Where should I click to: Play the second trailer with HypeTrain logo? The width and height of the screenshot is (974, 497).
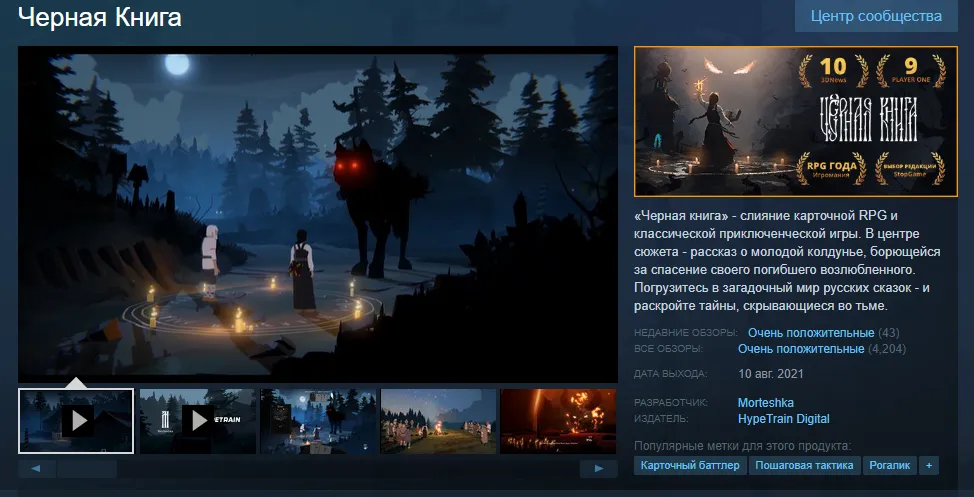[198, 421]
